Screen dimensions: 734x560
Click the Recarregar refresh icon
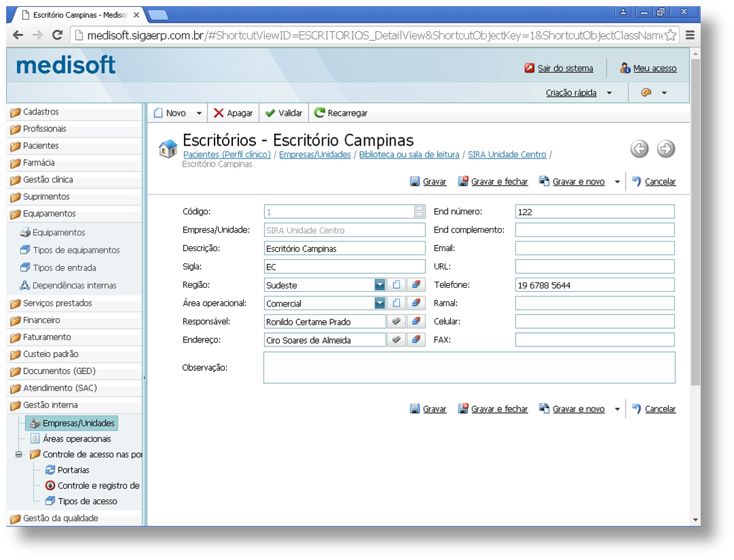pos(319,113)
